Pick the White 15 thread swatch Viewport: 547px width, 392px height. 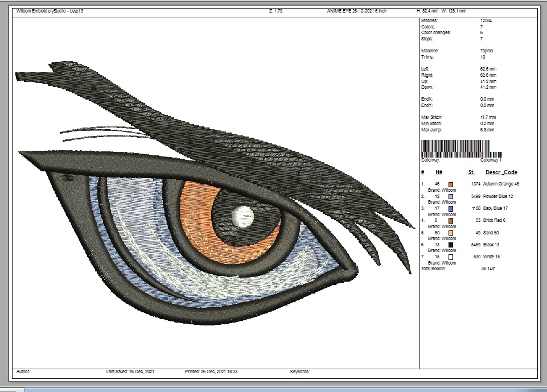click(451, 257)
